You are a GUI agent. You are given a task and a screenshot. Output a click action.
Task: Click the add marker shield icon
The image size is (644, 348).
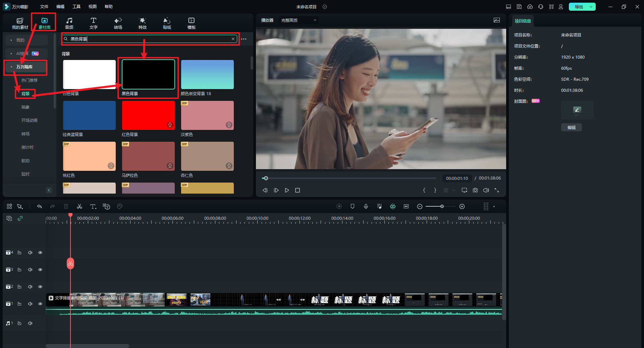[353, 206]
